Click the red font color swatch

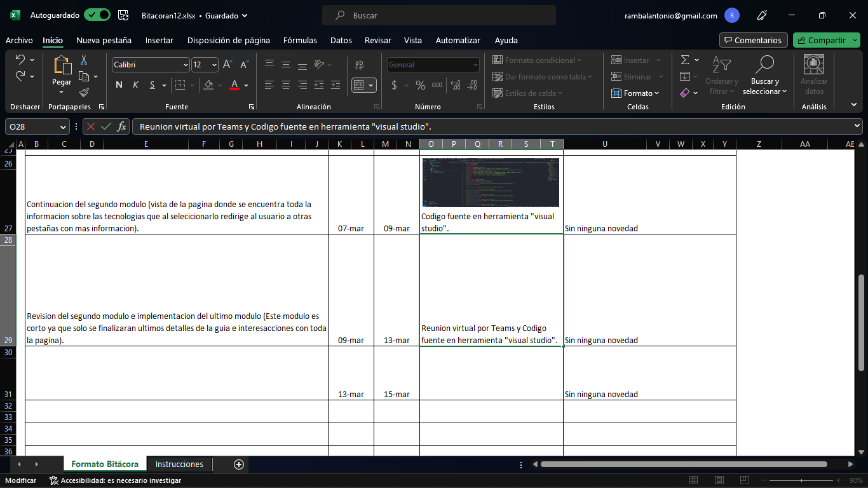234,85
